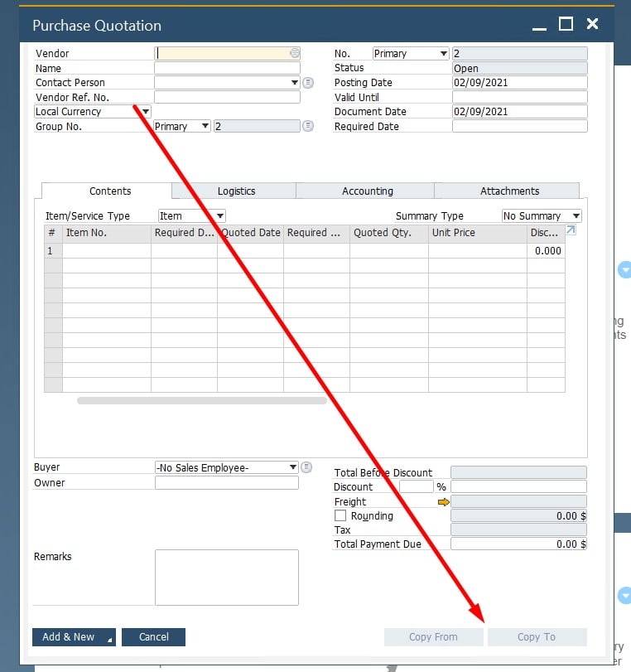Click the Discount percent input field

pos(416,486)
